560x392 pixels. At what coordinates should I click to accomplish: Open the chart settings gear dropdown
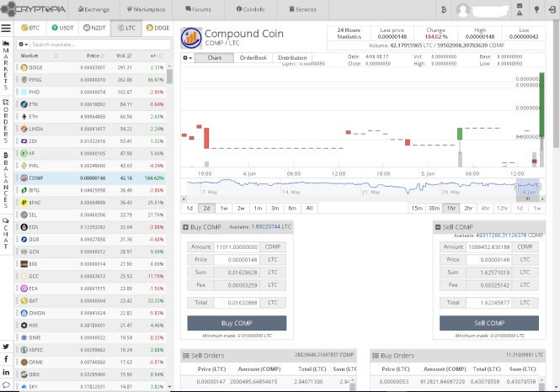point(188,58)
